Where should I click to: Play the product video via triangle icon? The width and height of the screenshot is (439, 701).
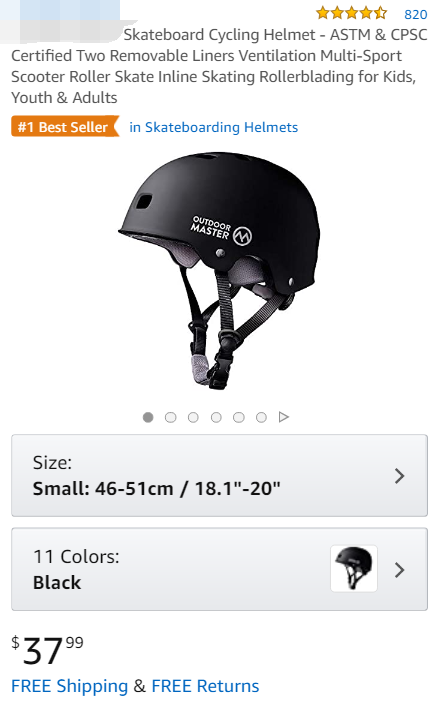click(283, 417)
